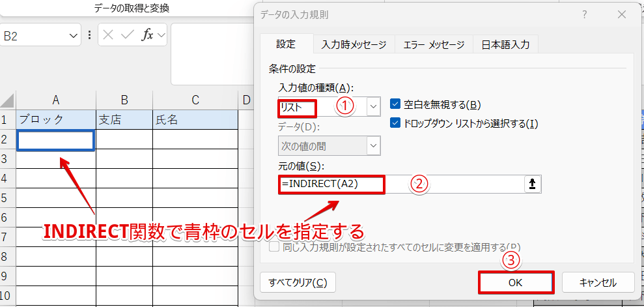Open dialog help with the question mark
The height and width of the screenshot is (307, 644).
[x=585, y=15]
